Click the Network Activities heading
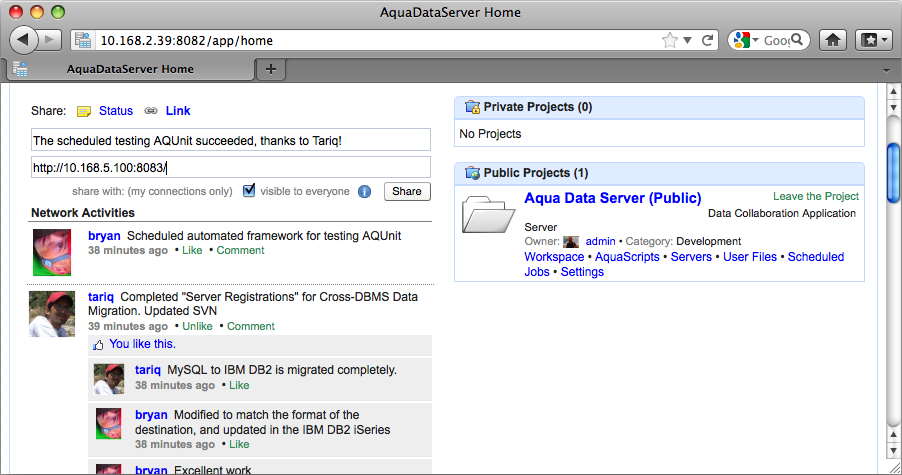Image resolution: width=902 pixels, height=475 pixels. pyautogui.click(x=83, y=213)
